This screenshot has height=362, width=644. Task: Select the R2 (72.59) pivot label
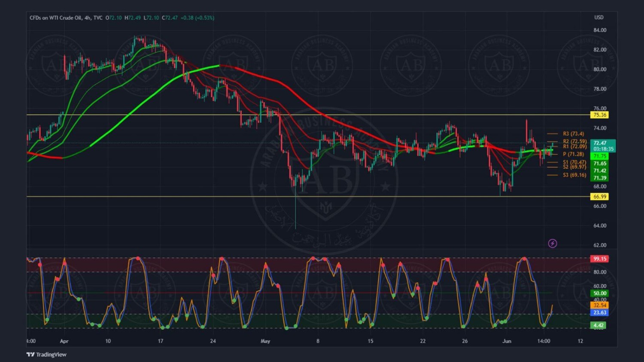coord(575,141)
